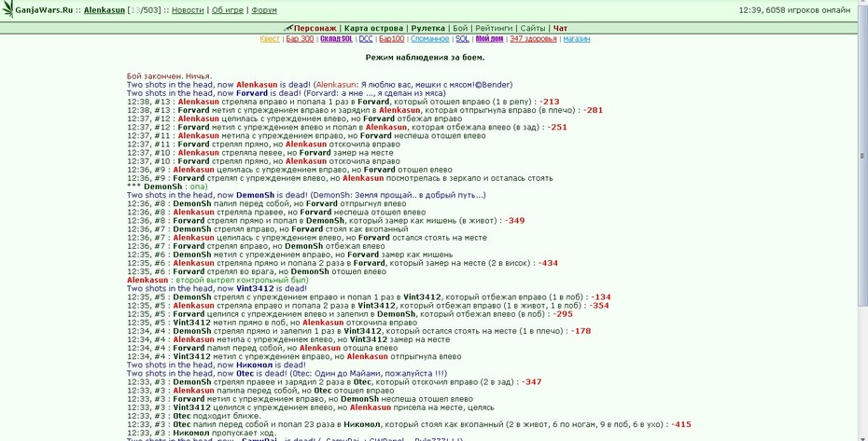Image resolution: width=868 pixels, height=441 pixels.
Task: Click the -415 damage value
Action: tap(681, 424)
